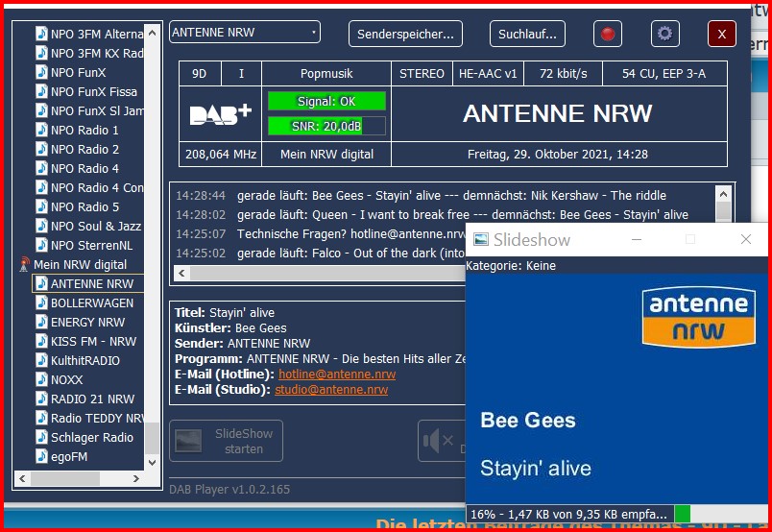The width and height of the screenshot is (772, 532).
Task: Click the DAB+ logo
Action: pyautogui.click(x=220, y=114)
